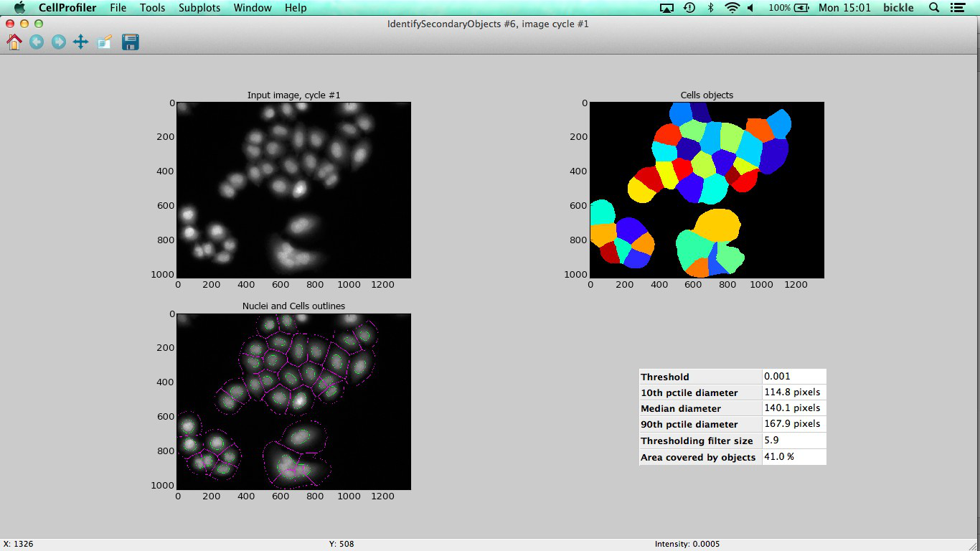
Task: Click the "X: 1326" status bar readout
Action: 19,544
